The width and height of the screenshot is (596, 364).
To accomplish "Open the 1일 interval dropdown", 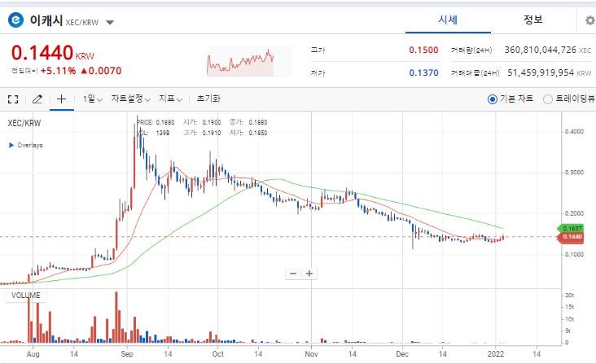I will pyautogui.click(x=93, y=99).
